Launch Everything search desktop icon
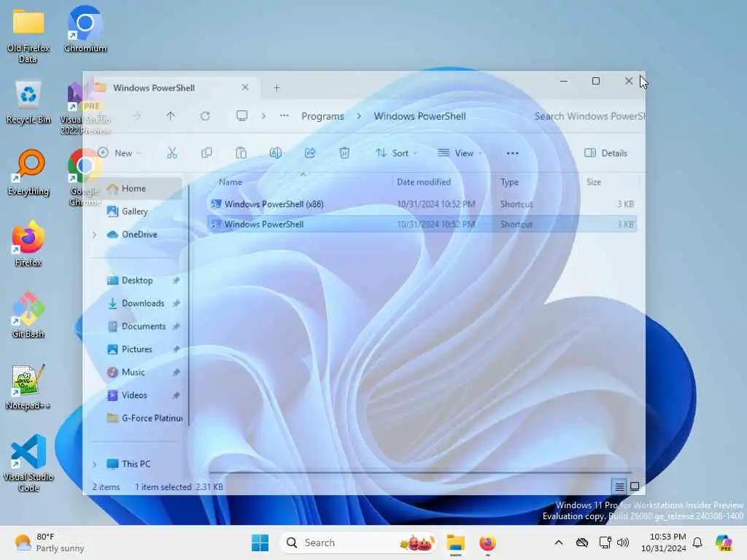747x560 pixels. coord(28,173)
